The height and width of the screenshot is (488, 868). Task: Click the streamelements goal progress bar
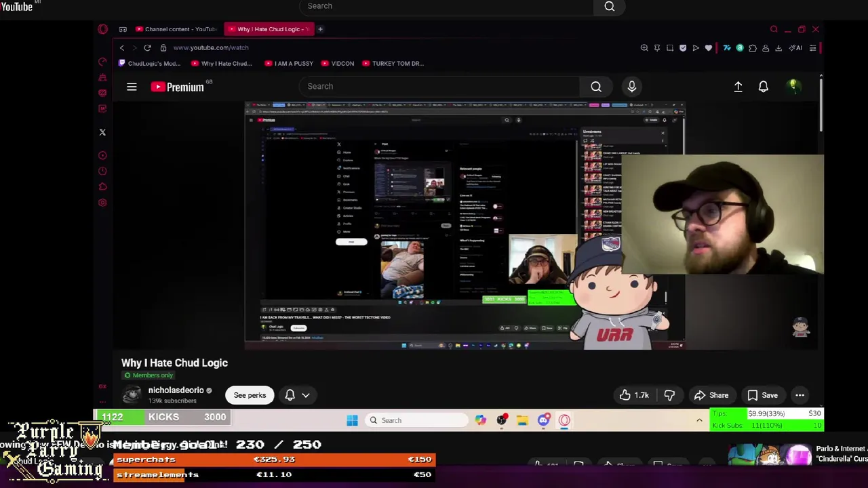point(273,474)
